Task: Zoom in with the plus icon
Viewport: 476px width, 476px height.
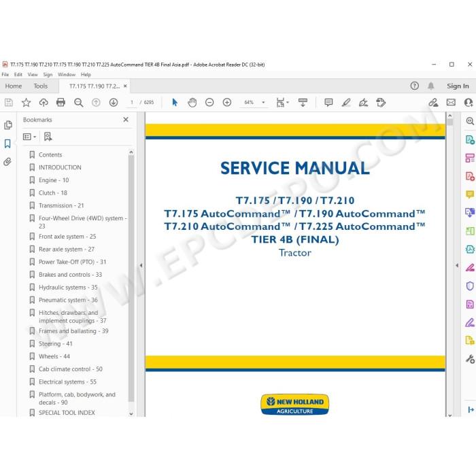Action: [226, 102]
